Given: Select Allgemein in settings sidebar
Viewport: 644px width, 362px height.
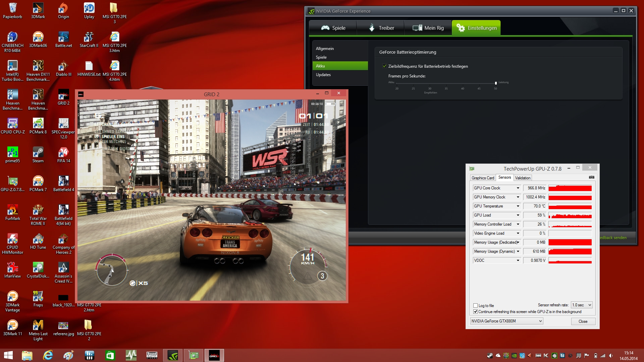Looking at the screenshot, I should pos(340,49).
